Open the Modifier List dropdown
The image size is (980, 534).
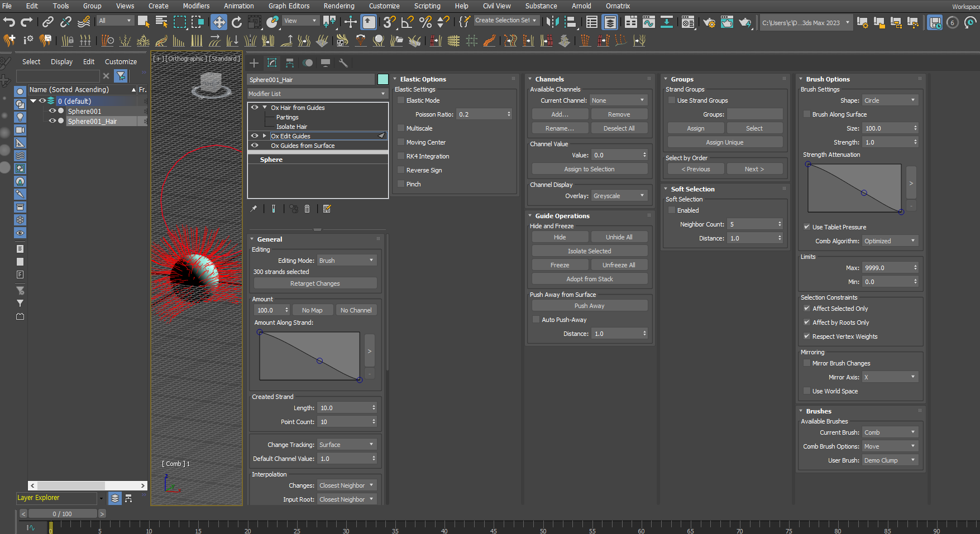(317, 94)
